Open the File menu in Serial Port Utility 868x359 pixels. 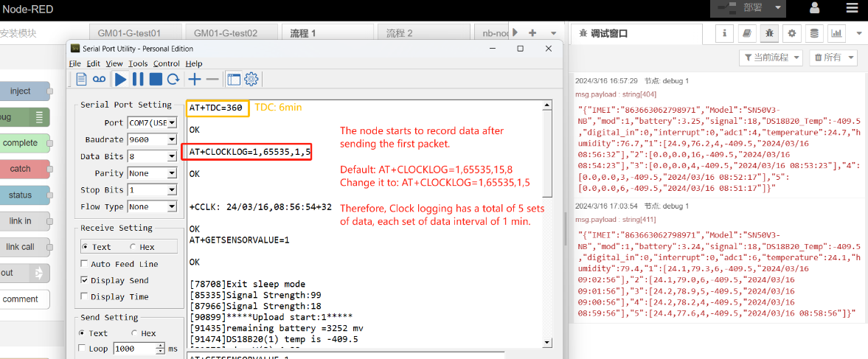pos(74,63)
